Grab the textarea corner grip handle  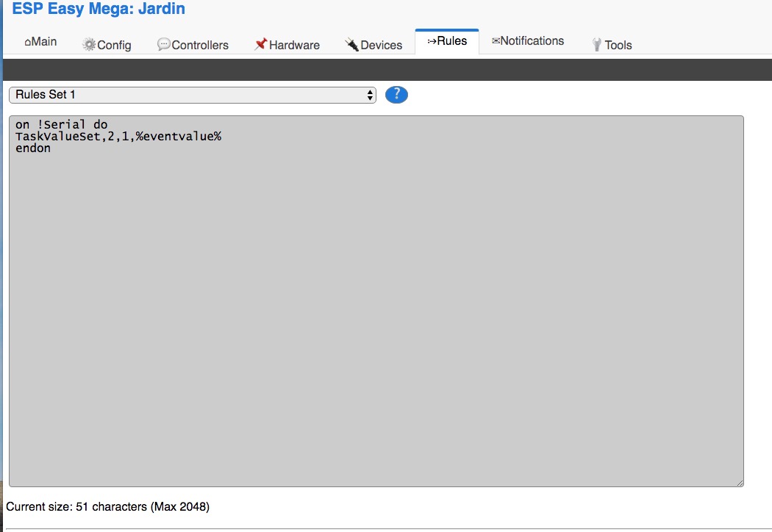(x=740, y=484)
